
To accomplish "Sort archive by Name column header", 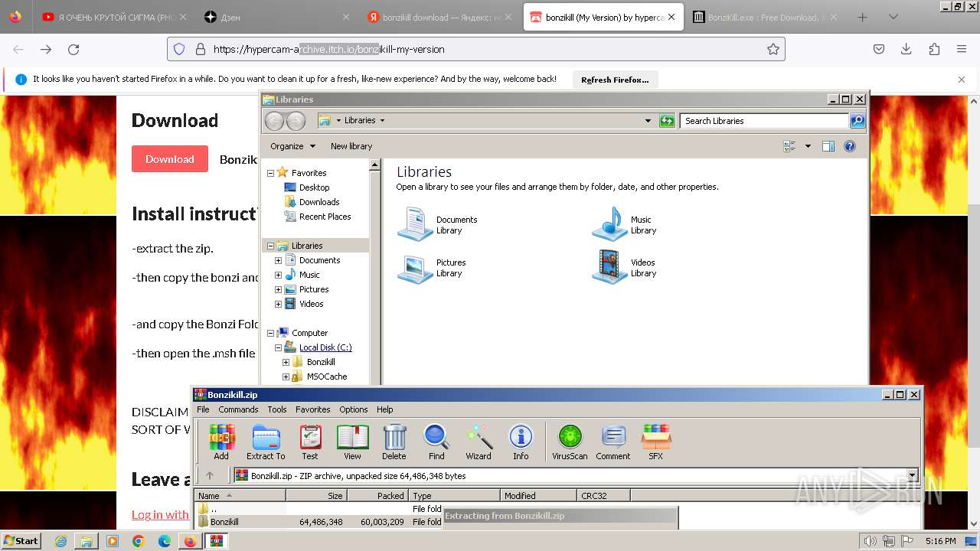I will [240, 496].
